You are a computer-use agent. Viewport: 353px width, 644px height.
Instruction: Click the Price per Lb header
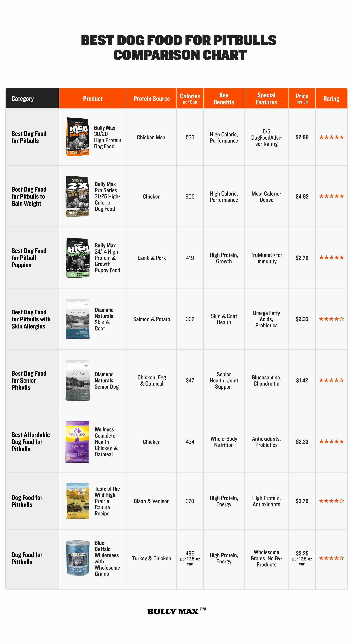click(302, 98)
